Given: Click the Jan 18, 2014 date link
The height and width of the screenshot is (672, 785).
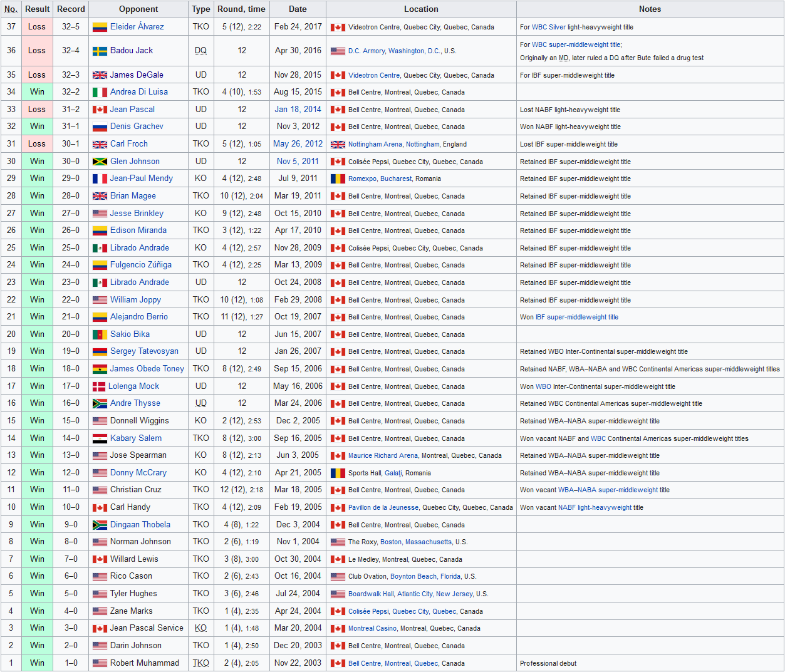Looking at the screenshot, I should [x=298, y=110].
